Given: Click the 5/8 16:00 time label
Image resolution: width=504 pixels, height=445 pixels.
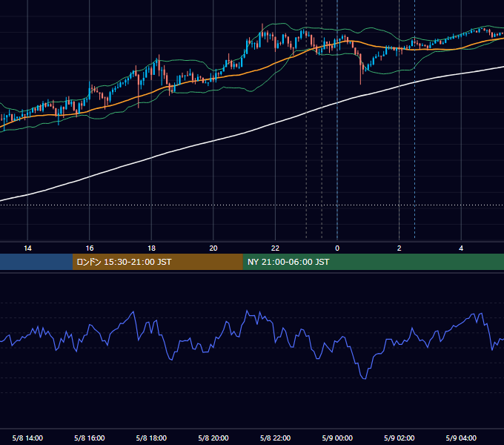Looking at the screenshot, I should (90, 438).
